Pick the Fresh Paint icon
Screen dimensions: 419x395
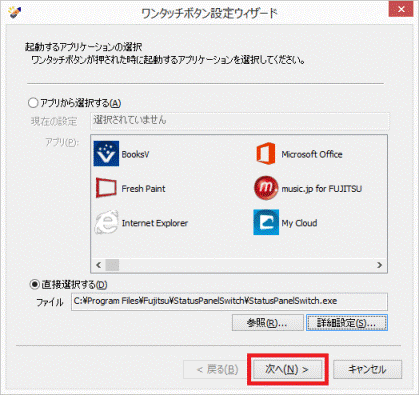106,188
